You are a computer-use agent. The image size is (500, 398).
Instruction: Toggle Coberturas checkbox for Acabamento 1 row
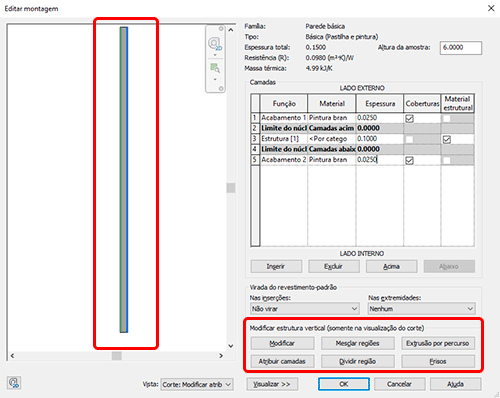pyautogui.click(x=409, y=118)
